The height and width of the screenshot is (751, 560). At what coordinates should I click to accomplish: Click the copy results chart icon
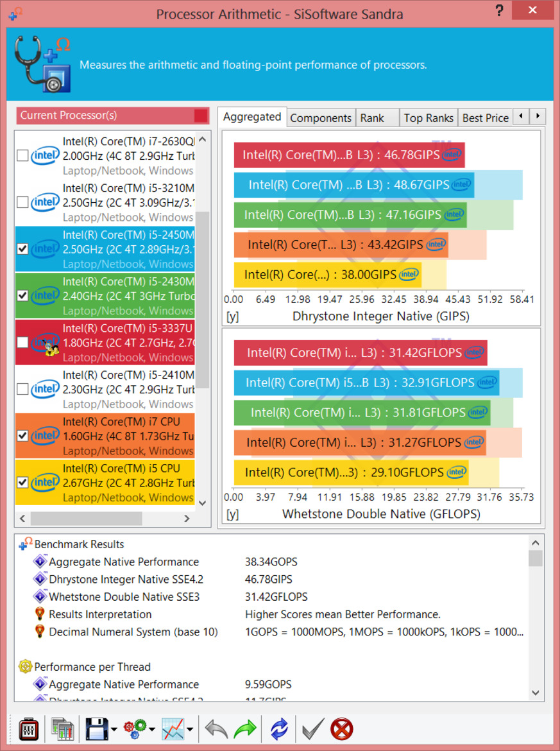pos(62,729)
